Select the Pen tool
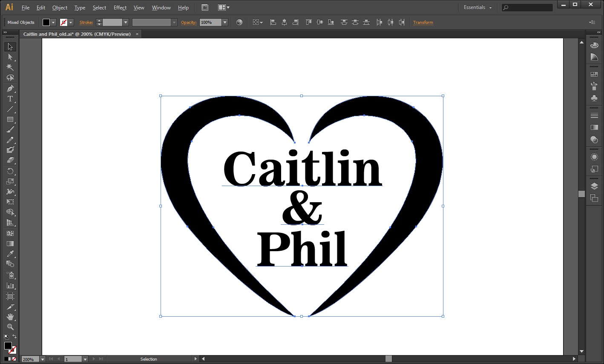The width and height of the screenshot is (604, 364). [x=10, y=89]
